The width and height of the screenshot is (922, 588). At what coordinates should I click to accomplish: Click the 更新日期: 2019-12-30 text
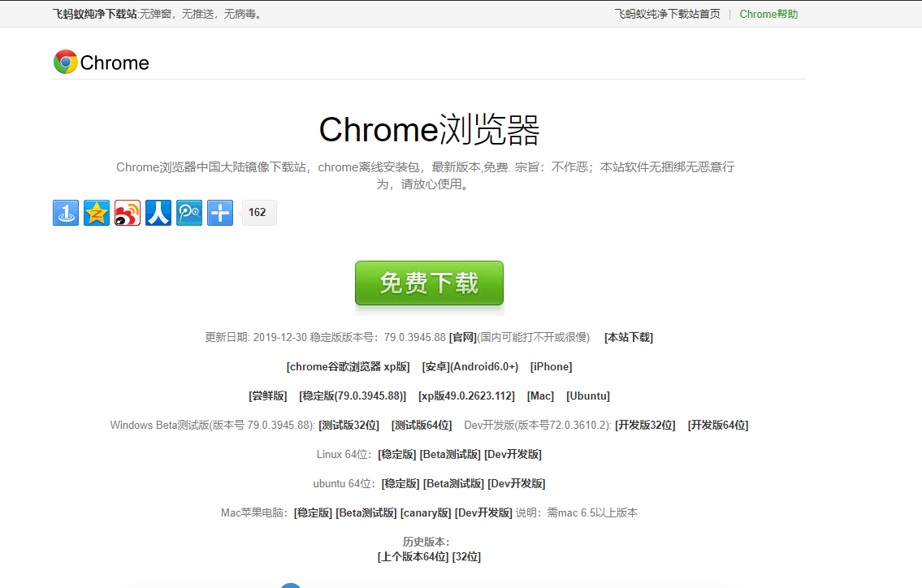click(256, 338)
